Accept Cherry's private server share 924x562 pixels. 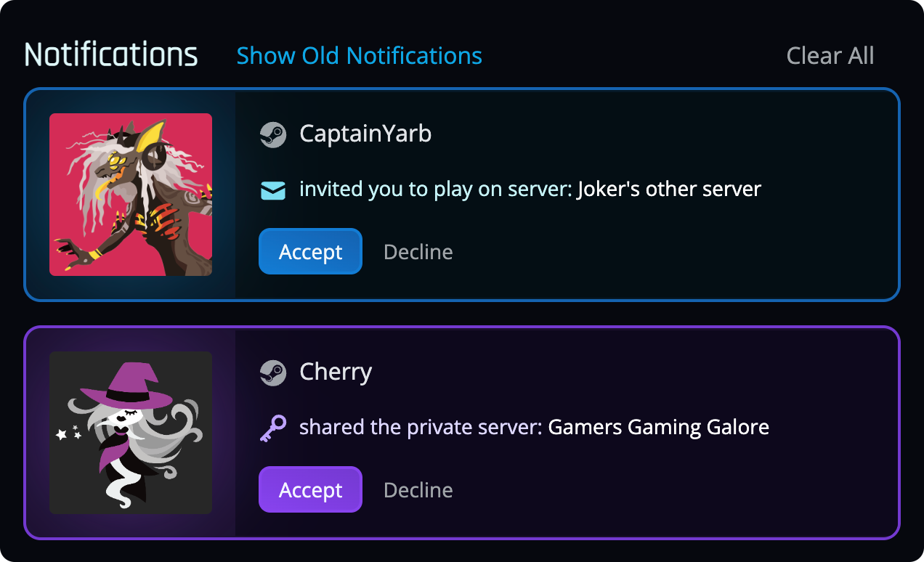coord(310,489)
